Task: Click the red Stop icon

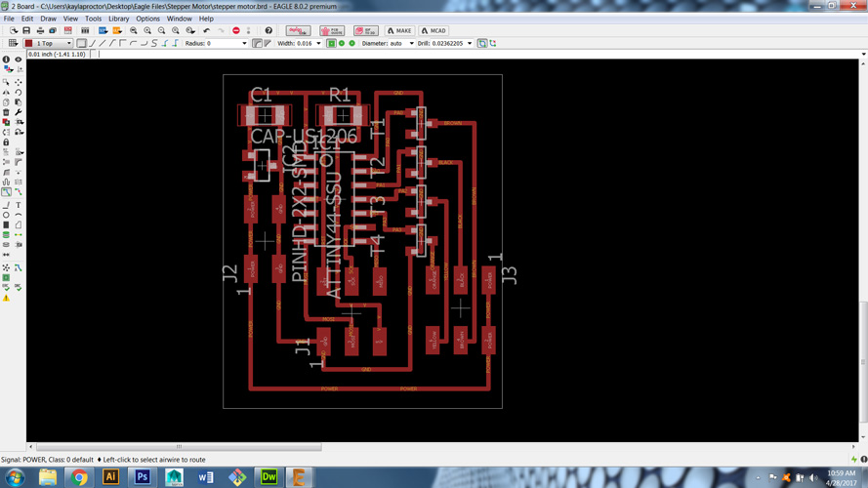Action: click(236, 31)
